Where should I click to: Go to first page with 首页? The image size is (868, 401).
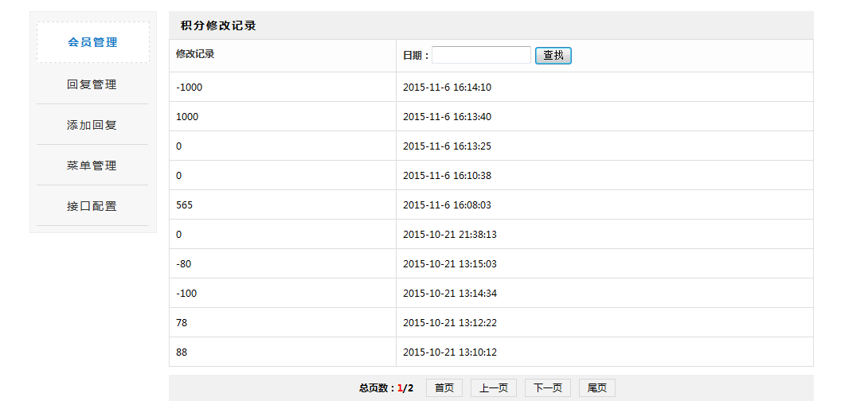(444, 387)
